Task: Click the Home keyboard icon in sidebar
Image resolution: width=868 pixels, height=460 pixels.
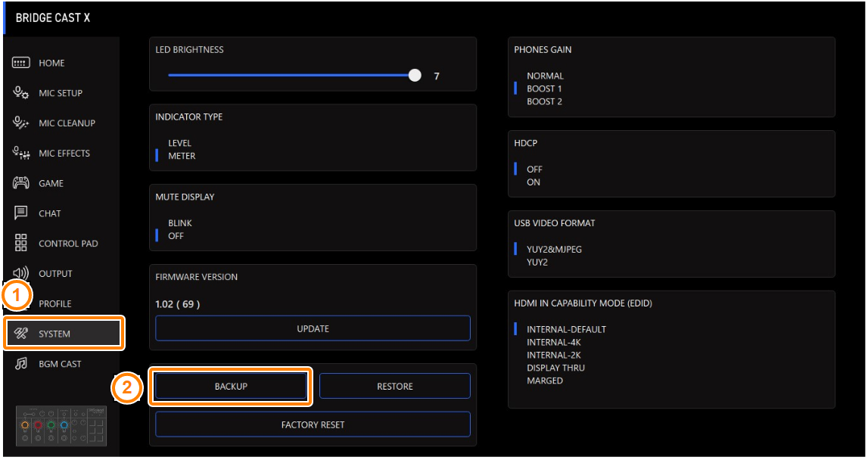Action: pyautogui.click(x=21, y=63)
